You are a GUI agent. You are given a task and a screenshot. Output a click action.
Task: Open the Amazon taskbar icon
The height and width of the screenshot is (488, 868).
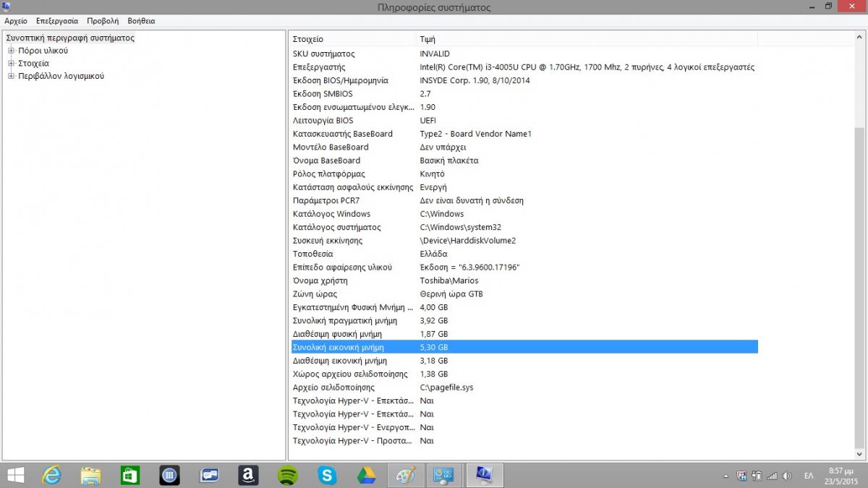tap(248, 475)
